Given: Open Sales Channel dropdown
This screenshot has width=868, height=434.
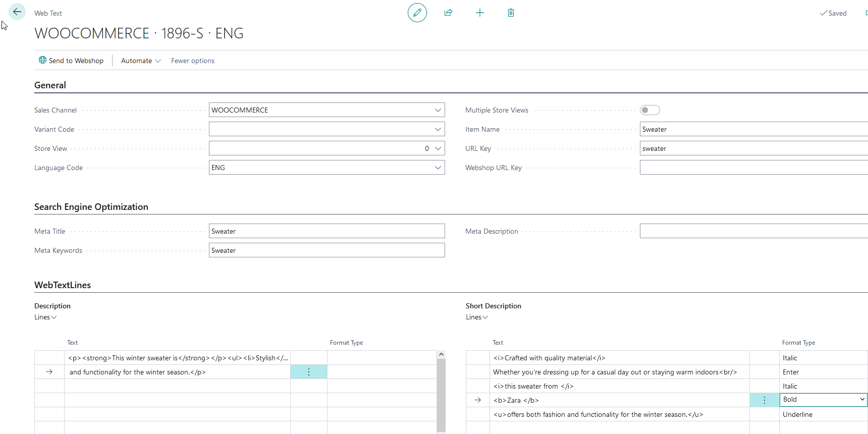Looking at the screenshot, I should click(x=438, y=110).
